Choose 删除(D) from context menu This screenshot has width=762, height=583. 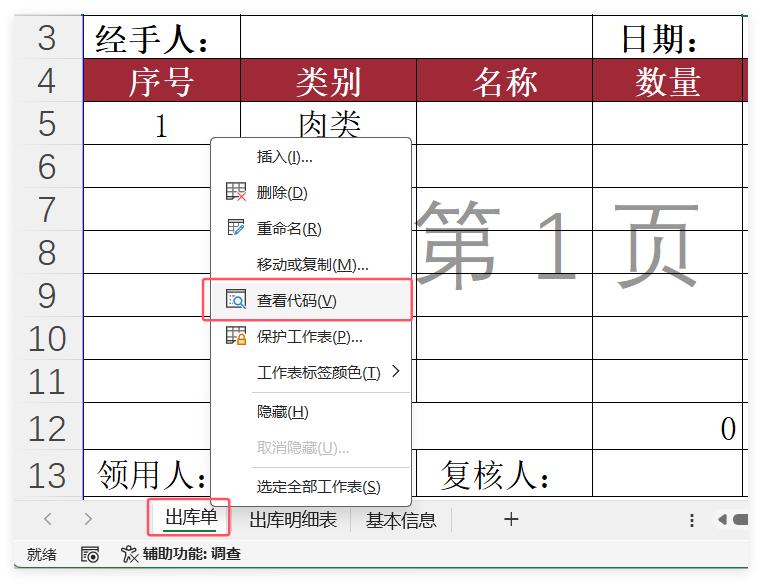pyautogui.click(x=311, y=192)
